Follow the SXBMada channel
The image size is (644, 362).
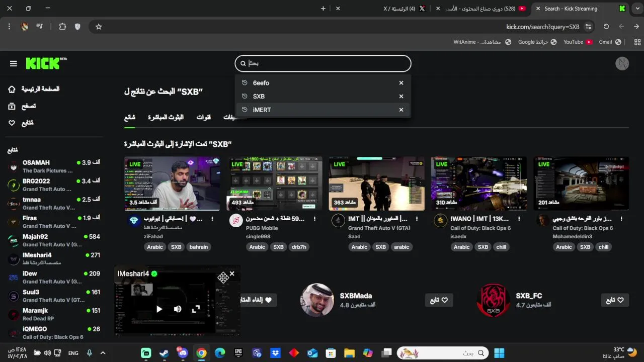[439, 300]
